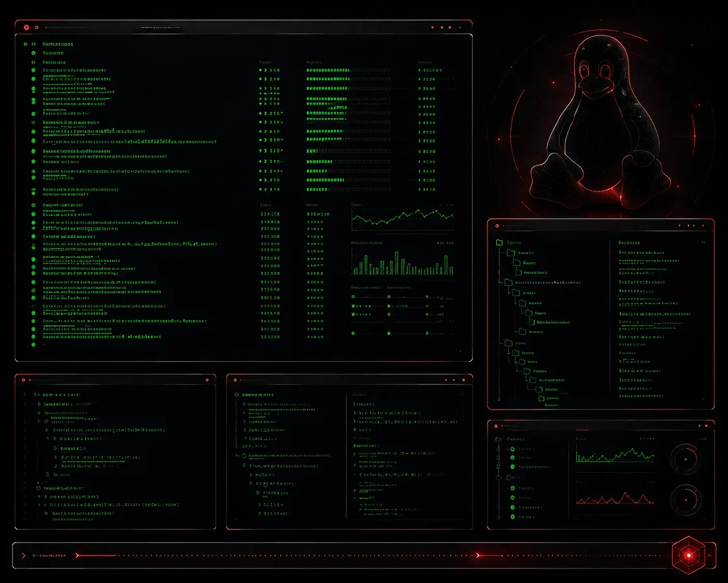The width and height of the screenshot is (728, 583).
Task: Toggle the last green status dot in monitor window list
Action: [513, 517]
